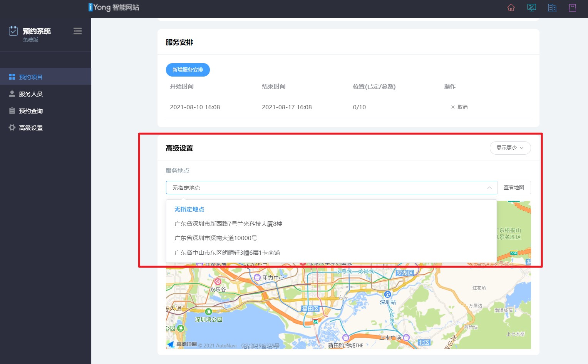Click the 查看地图 button
The width and height of the screenshot is (588, 364).
click(514, 188)
